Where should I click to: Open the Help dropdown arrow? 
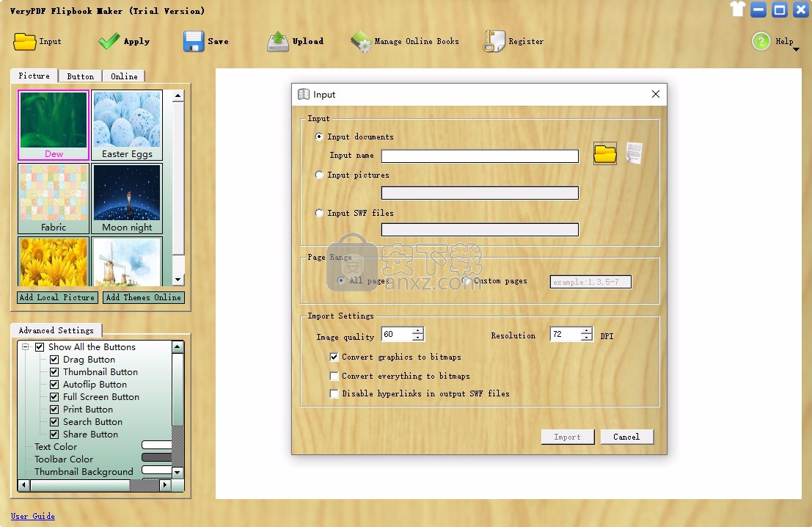[797, 49]
